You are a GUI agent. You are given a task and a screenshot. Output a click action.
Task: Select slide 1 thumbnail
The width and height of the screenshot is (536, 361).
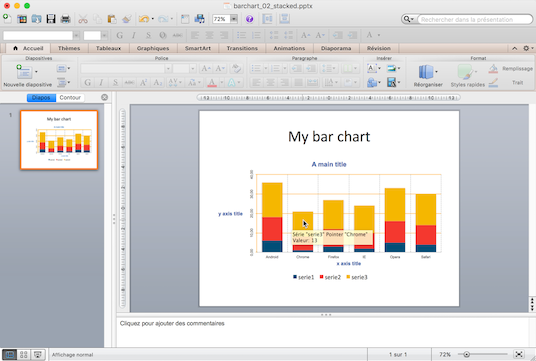pyautogui.click(x=59, y=140)
